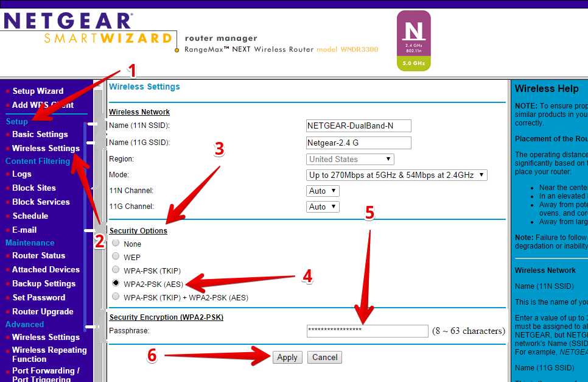This screenshot has width=588, height=382.
Task: Open Advanced Wireless Settings
Action: (46, 338)
